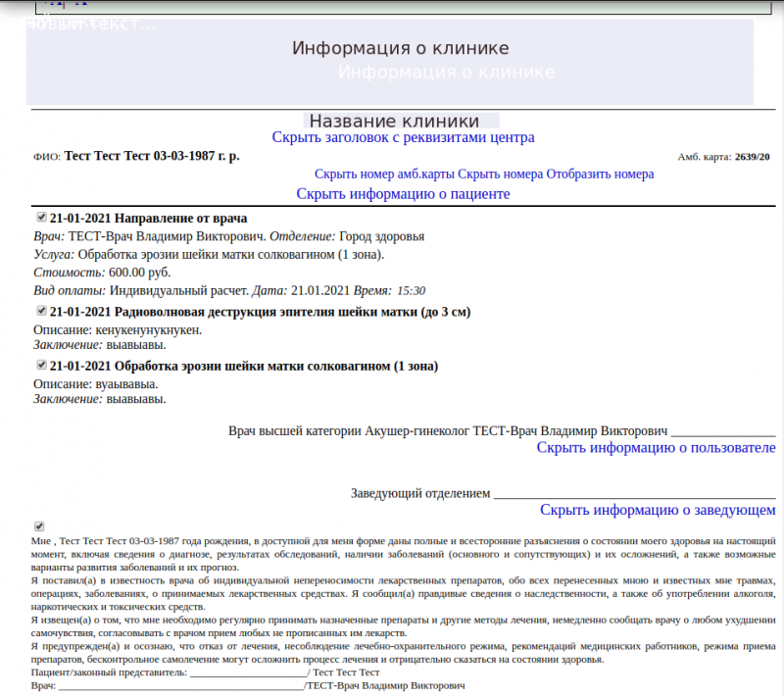784x697 pixels.
Task: Hide head of department info link
Action: click(x=659, y=509)
